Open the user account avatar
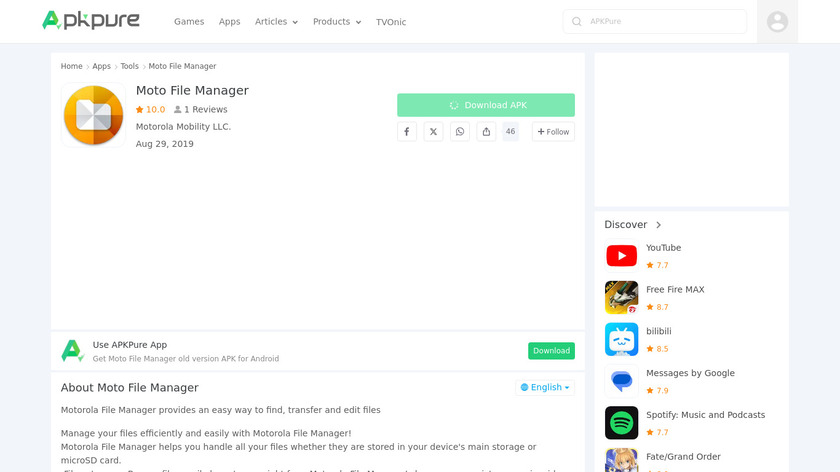 (777, 22)
